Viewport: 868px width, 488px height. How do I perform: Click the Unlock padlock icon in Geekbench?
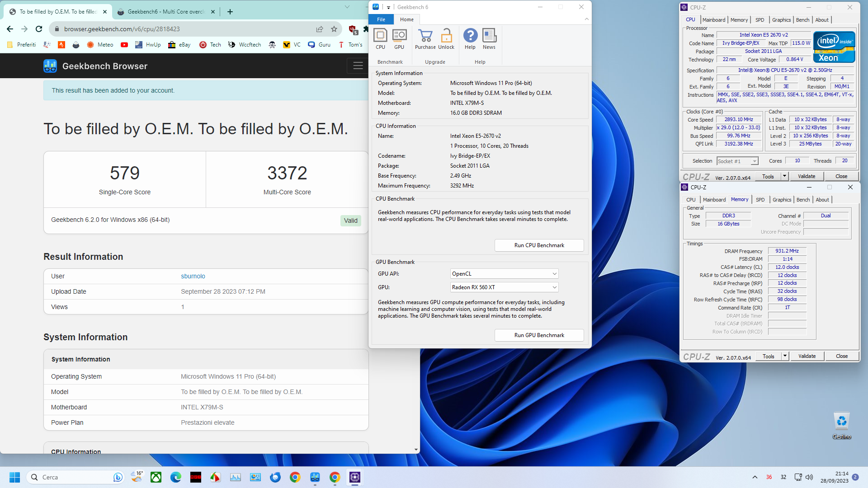(x=446, y=39)
